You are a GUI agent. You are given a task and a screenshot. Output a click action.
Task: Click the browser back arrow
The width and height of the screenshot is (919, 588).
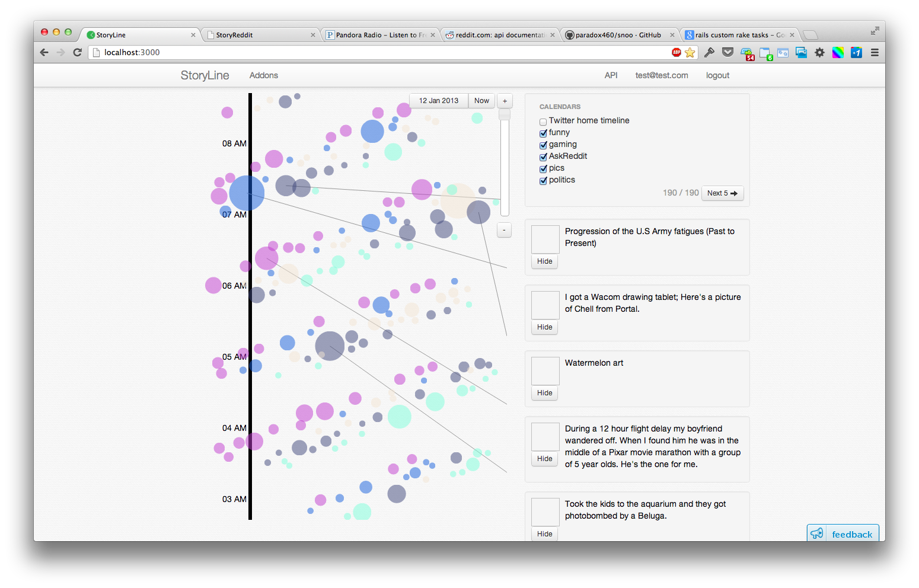click(44, 52)
